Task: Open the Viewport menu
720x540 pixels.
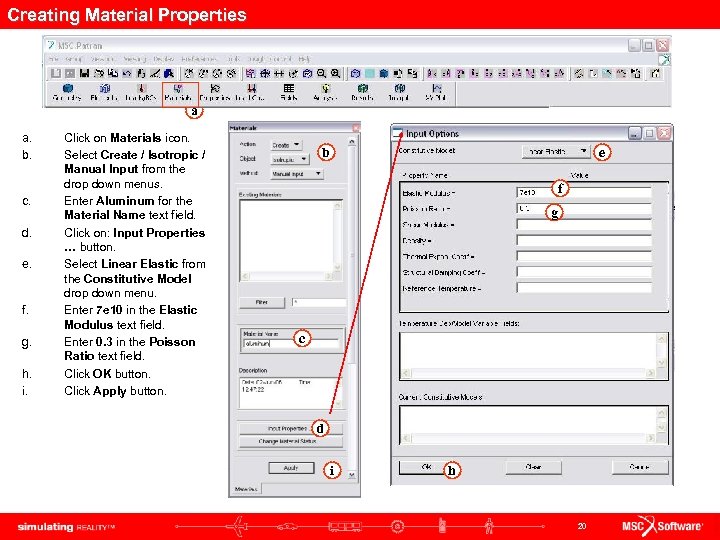Action: click(103, 59)
